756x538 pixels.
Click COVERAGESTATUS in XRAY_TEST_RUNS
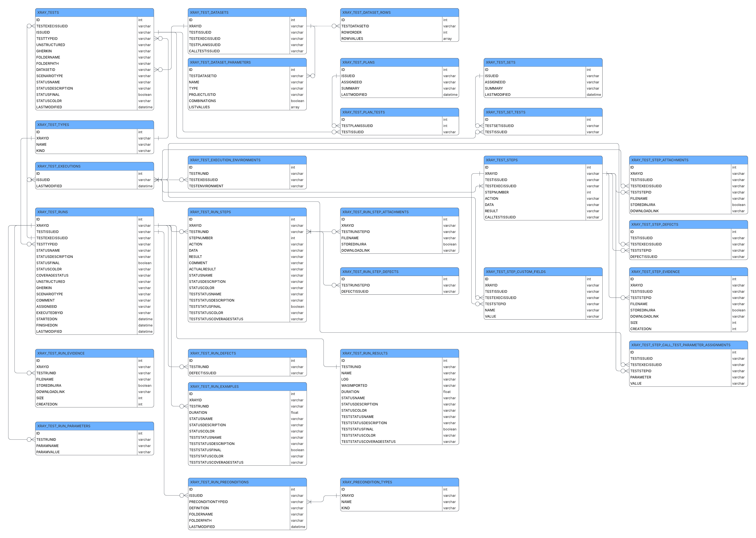(x=94, y=275)
